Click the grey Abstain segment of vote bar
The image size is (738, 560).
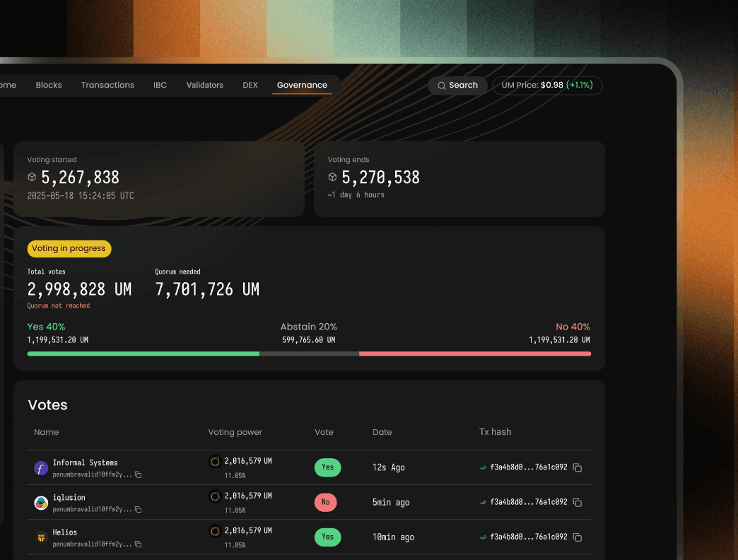pyautogui.click(x=309, y=354)
